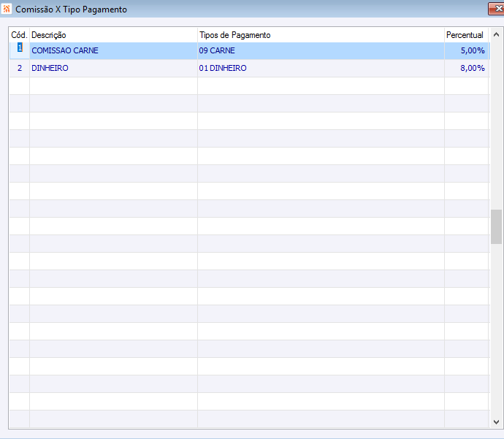Select the DINHEIRO description cell

113,68
